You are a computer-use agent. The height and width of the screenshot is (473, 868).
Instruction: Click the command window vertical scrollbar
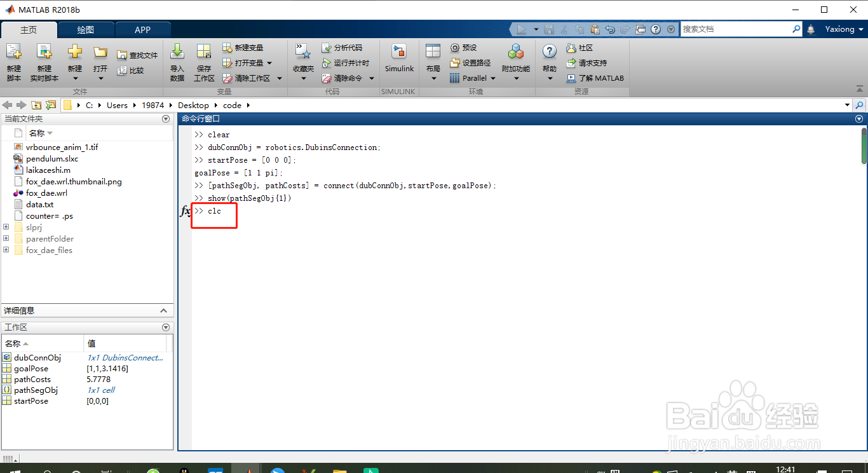[864, 145]
